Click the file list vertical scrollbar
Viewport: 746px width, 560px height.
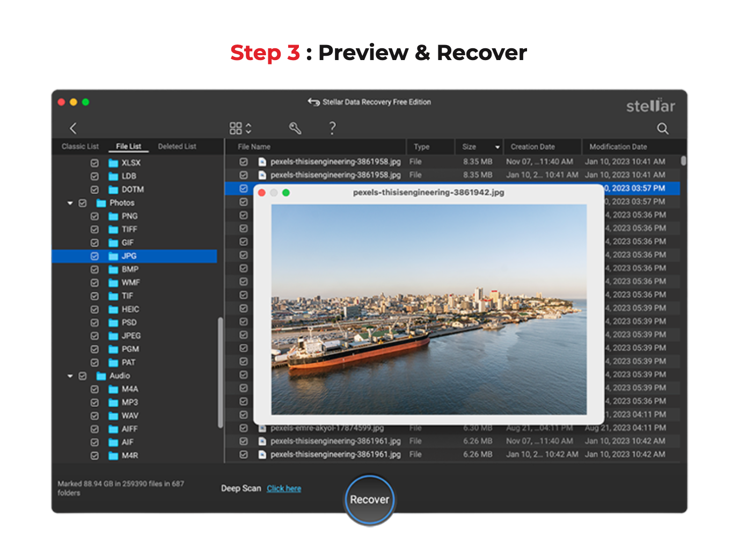[683, 161]
